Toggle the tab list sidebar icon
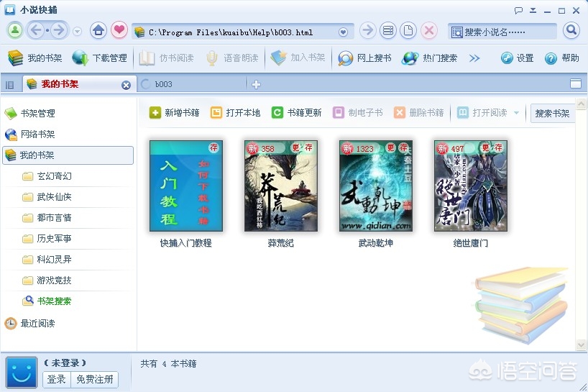The width and height of the screenshot is (588, 392). coord(10,85)
